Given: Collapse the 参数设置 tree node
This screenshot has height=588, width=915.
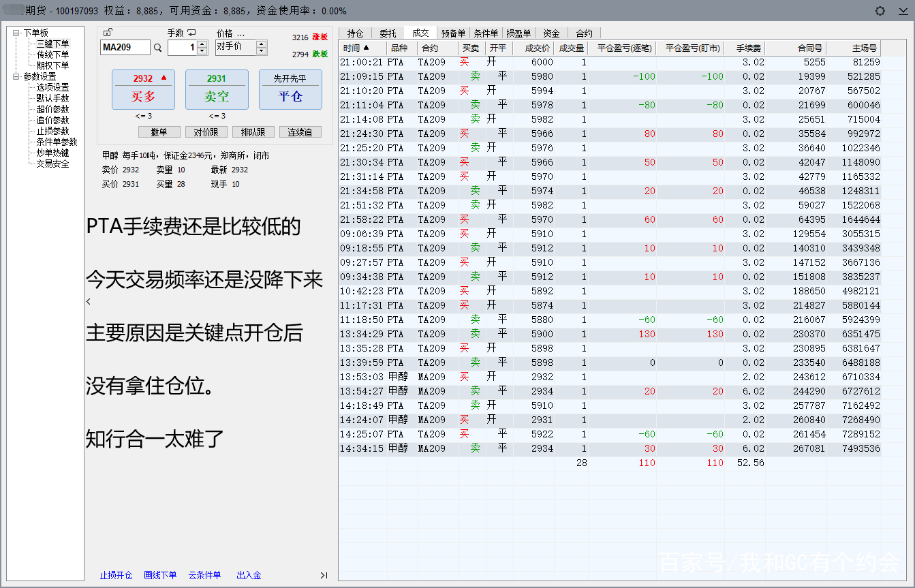Looking at the screenshot, I should click(x=16, y=76).
